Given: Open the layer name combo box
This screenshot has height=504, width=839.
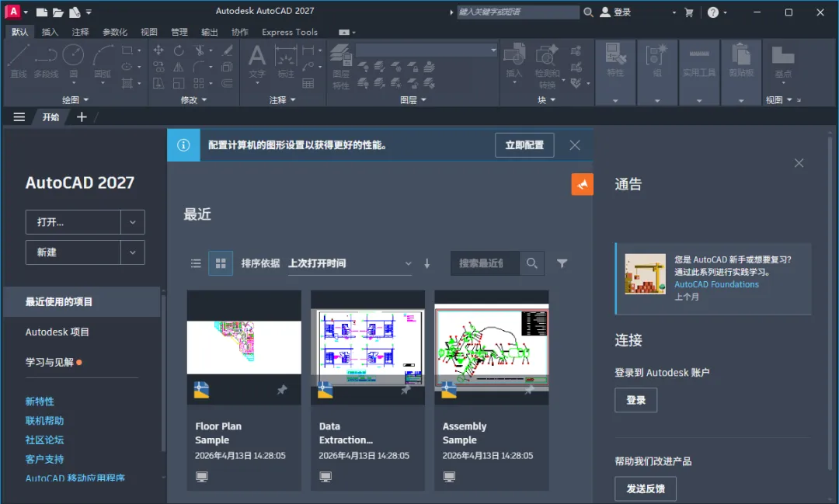Looking at the screenshot, I should (426, 50).
